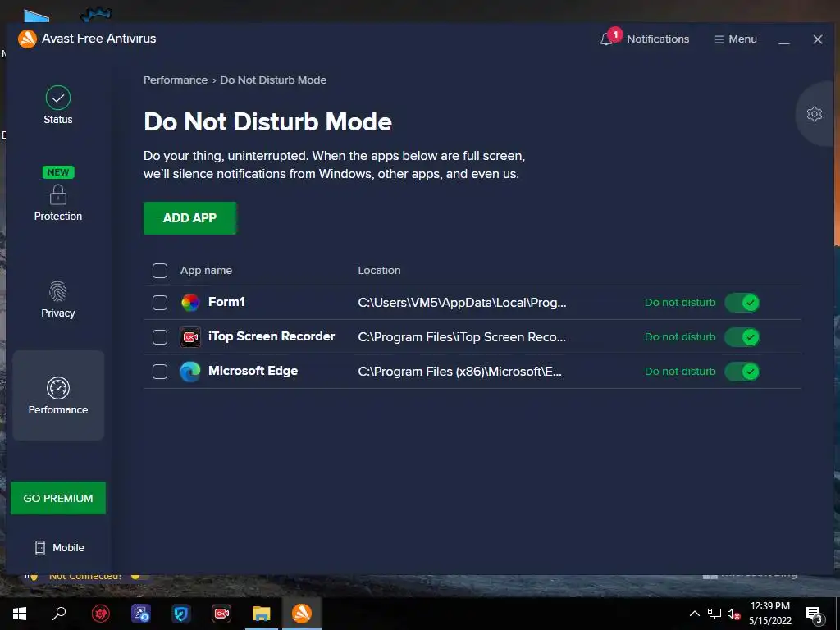Open the Menu hamburger button
840x630 pixels.
(x=736, y=39)
